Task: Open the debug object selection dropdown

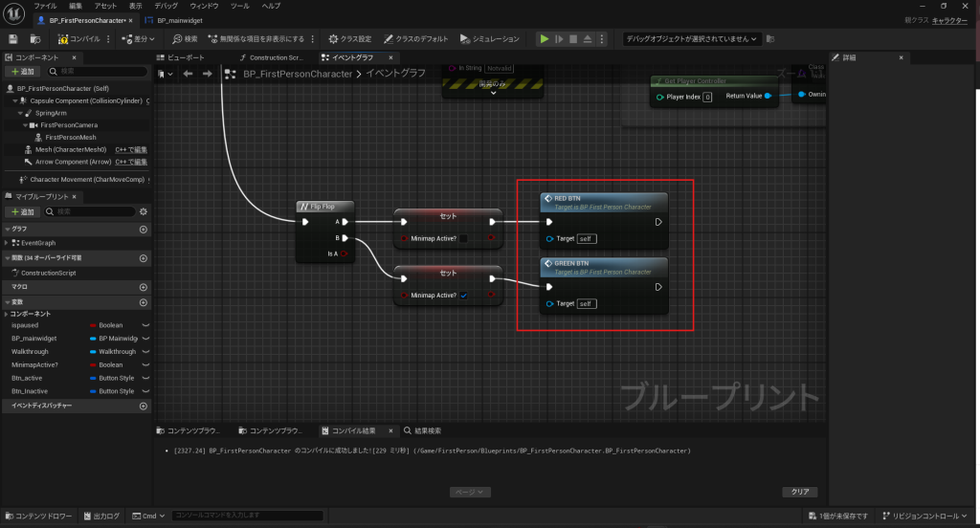Action: click(692, 39)
